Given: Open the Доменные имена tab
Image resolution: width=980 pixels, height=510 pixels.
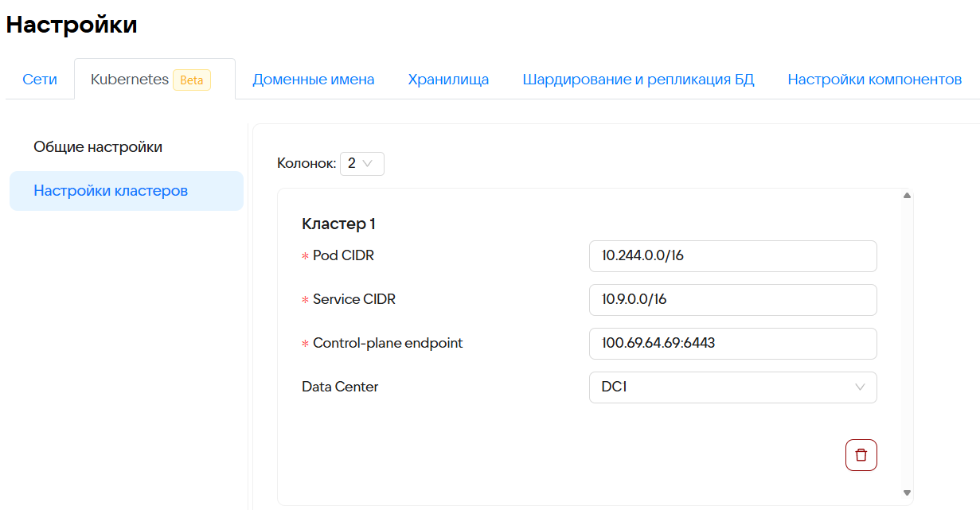Looking at the screenshot, I should (314, 80).
